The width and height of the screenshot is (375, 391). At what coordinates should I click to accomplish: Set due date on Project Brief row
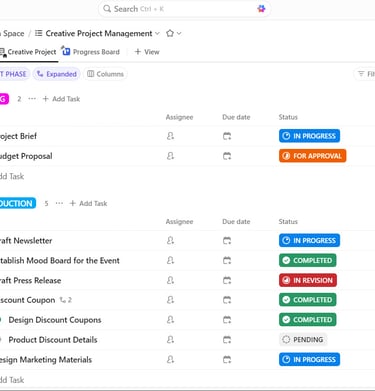point(227,136)
